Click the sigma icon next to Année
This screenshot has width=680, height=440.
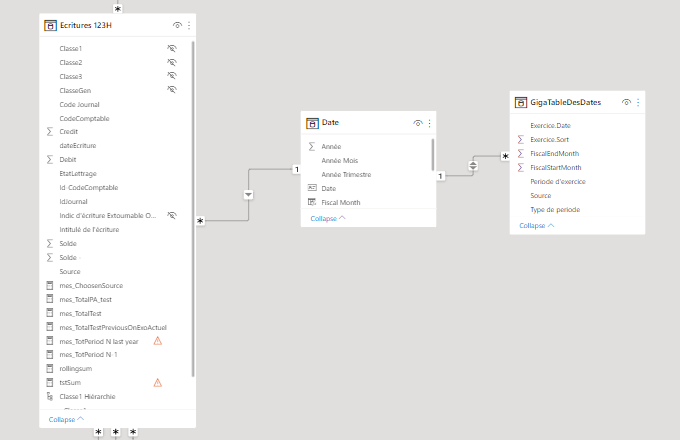pos(312,147)
